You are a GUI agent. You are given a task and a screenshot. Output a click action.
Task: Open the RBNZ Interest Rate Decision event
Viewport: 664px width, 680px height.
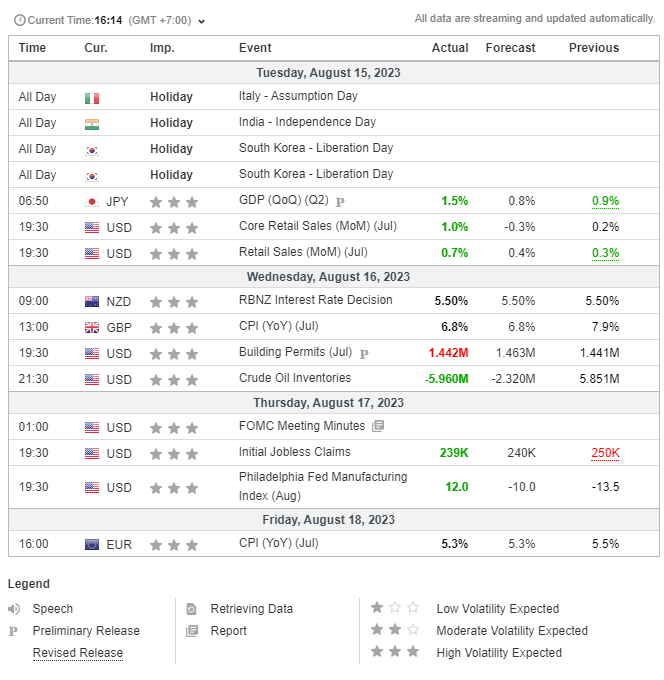[x=315, y=300]
